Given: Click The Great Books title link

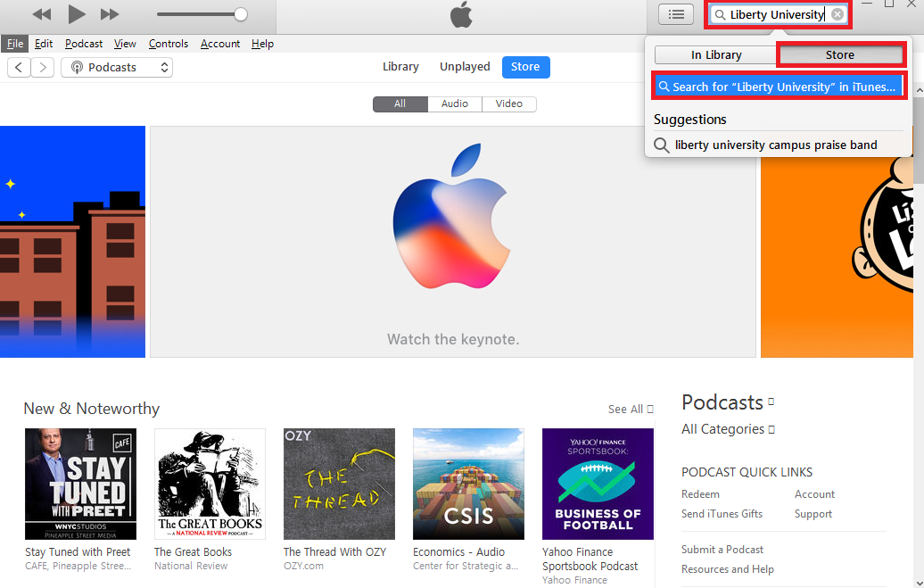Looking at the screenshot, I should coord(194,552).
